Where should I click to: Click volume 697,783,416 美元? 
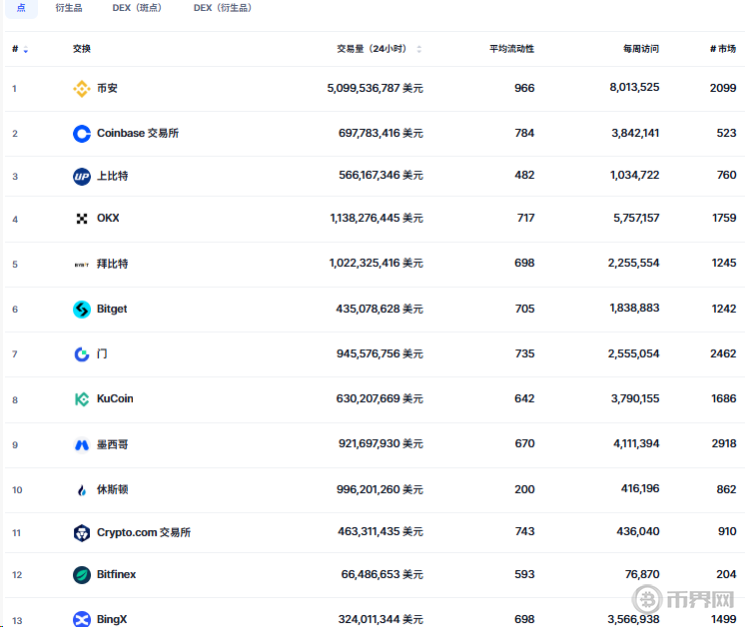(381, 133)
